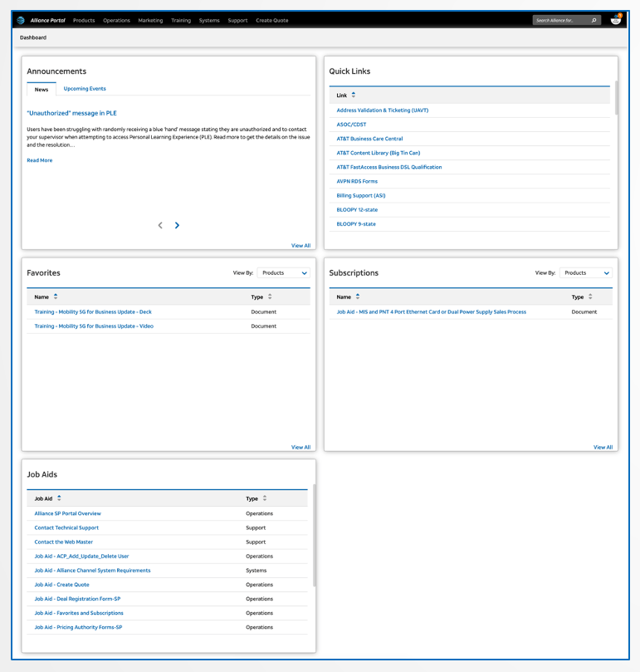The height and width of the screenshot is (672, 640).
Task: Click the AT&T globe logo icon
Action: point(21,20)
